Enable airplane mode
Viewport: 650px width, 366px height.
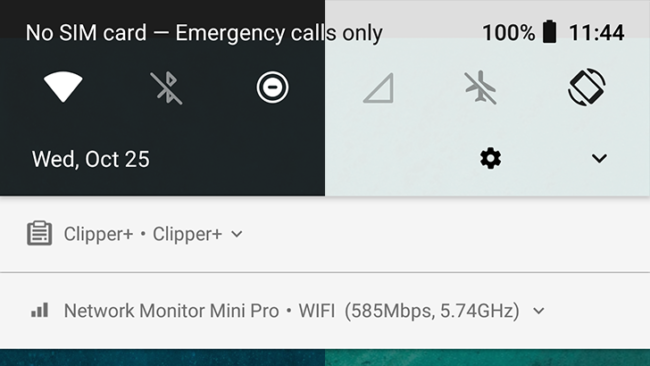pyautogui.click(x=481, y=87)
